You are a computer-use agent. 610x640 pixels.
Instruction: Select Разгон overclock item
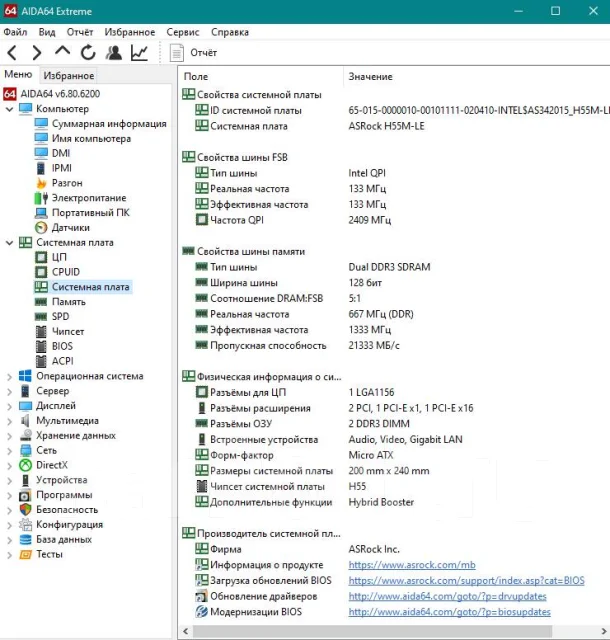coord(67,183)
